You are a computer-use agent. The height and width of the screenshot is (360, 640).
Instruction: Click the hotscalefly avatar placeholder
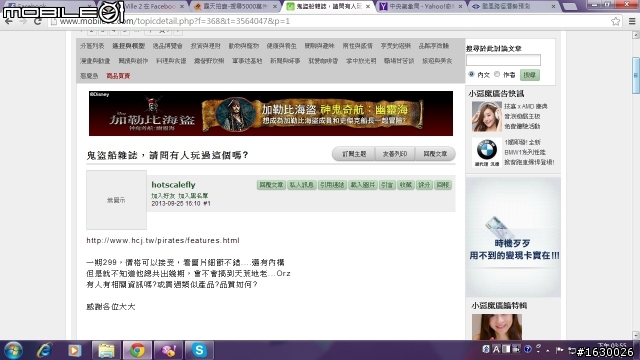coord(116,200)
